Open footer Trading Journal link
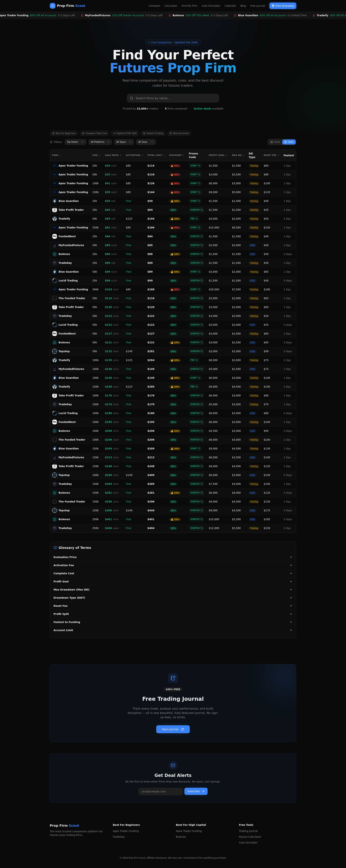This screenshot has height=868, width=346. click(x=248, y=831)
